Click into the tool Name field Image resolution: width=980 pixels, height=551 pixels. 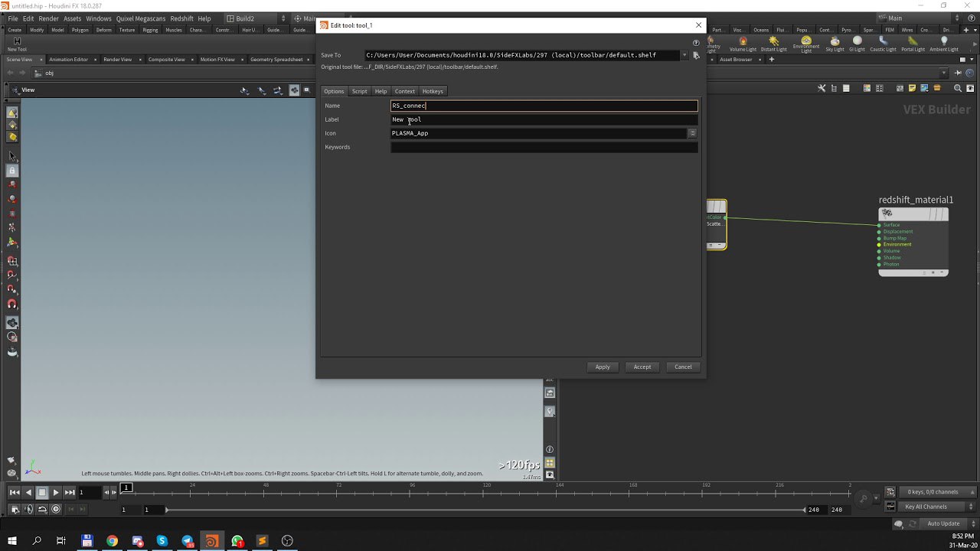click(x=544, y=106)
